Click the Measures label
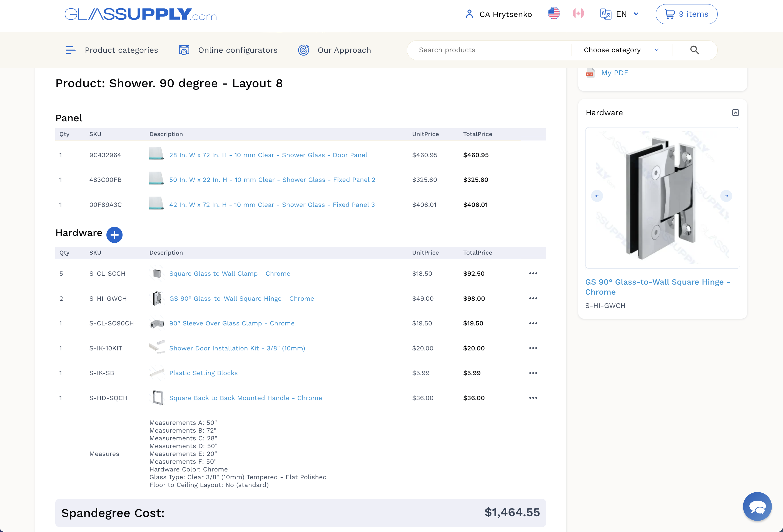Viewport: 783px width, 532px height. [x=104, y=453]
